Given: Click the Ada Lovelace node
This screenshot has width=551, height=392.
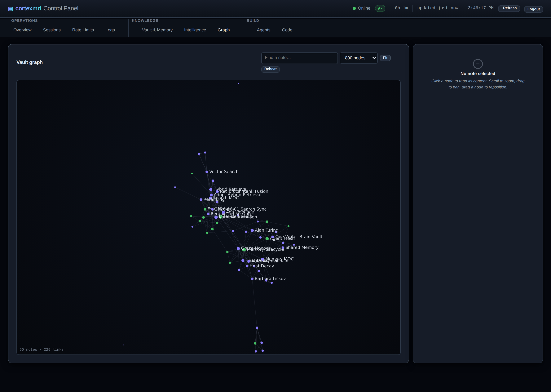Looking at the screenshot, I should pyautogui.click(x=223, y=212).
